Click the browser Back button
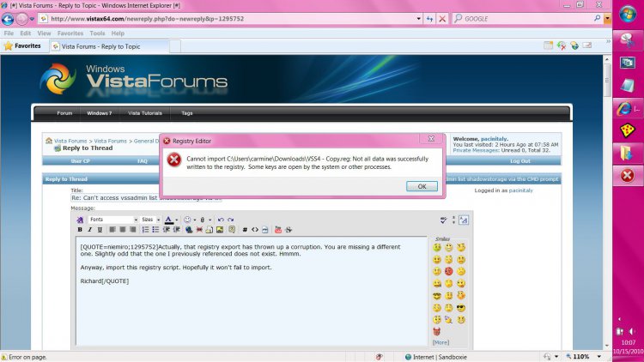Image resolution: width=644 pixels, height=362 pixels. (x=8, y=19)
